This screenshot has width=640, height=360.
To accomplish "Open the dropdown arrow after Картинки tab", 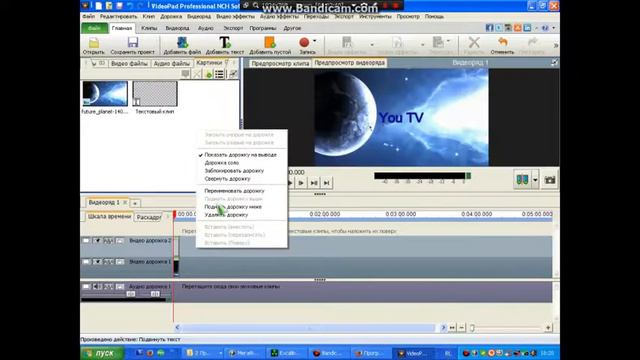I will tap(227, 63).
